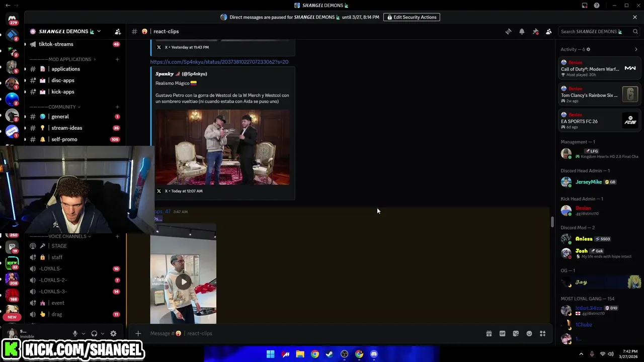Create channel in VOICE CHANNELS category
Screen dimensions: 644x362
click(117, 236)
